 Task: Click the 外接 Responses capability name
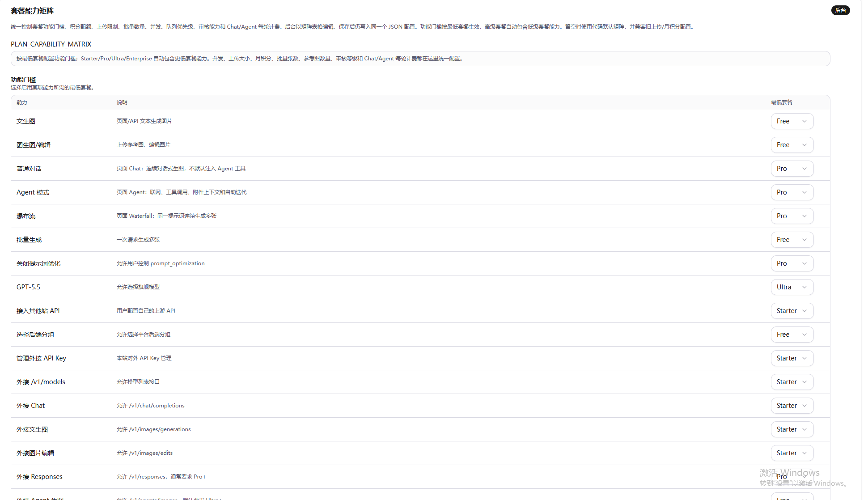point(39,477)
